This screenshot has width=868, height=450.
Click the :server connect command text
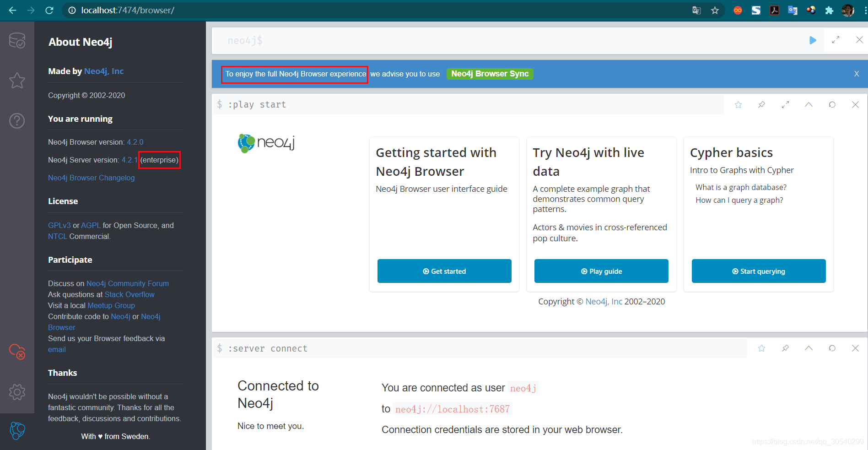[x=268, y=348]
